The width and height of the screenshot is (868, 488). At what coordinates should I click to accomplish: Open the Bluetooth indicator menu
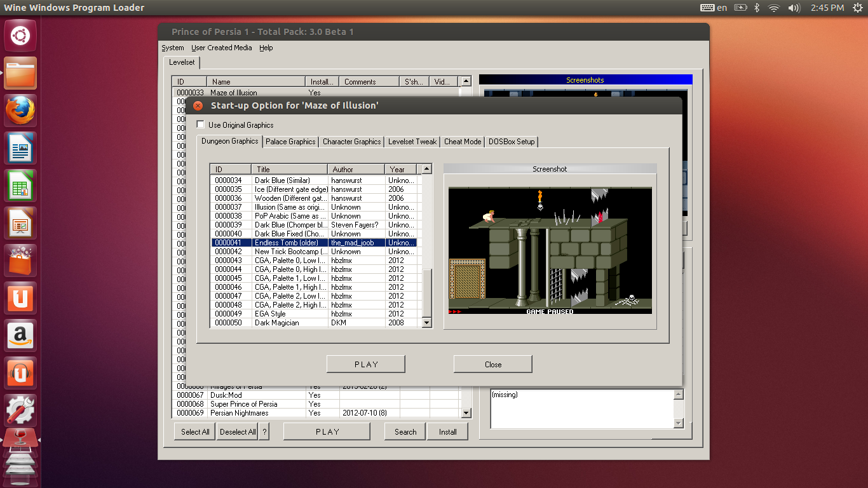pos(757,8)
